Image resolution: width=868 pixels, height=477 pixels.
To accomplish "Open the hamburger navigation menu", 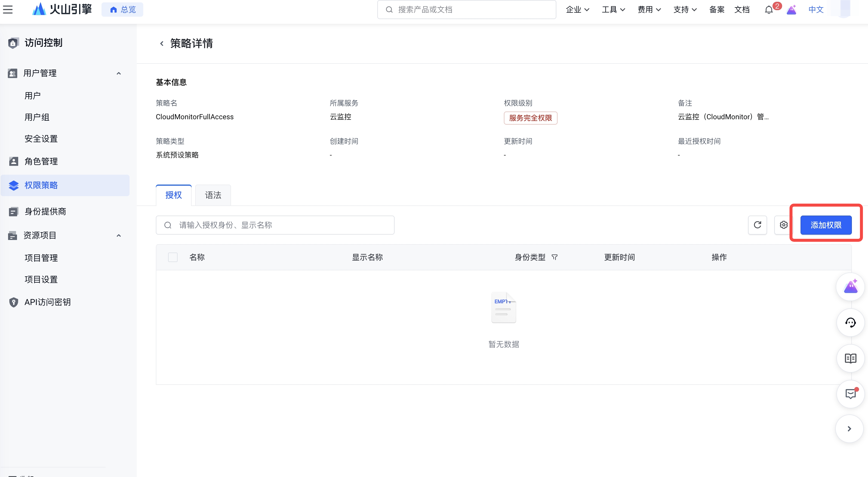I will pyautogui.click(x=8, y=10).
